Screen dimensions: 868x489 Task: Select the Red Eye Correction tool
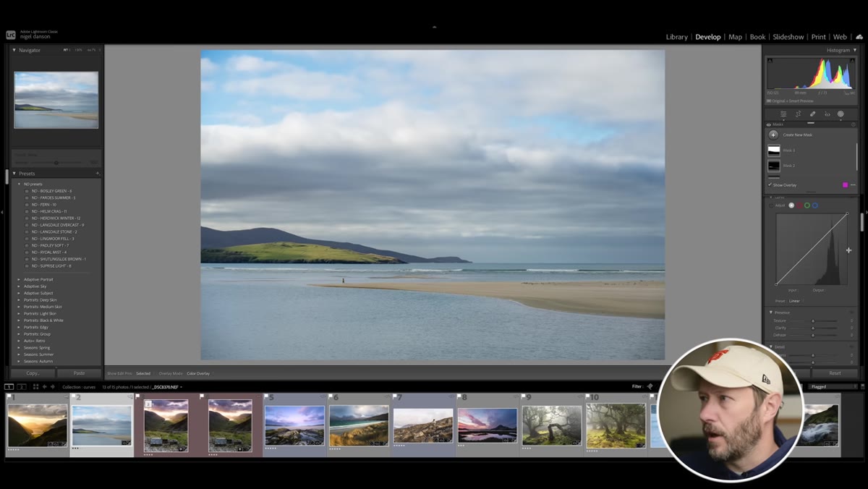pos(827,114)
